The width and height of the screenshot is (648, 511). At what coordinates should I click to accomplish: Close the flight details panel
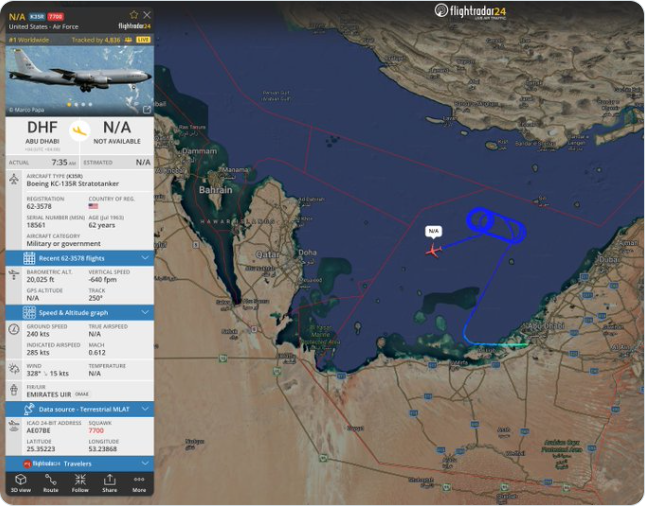[x=147, y=15]
